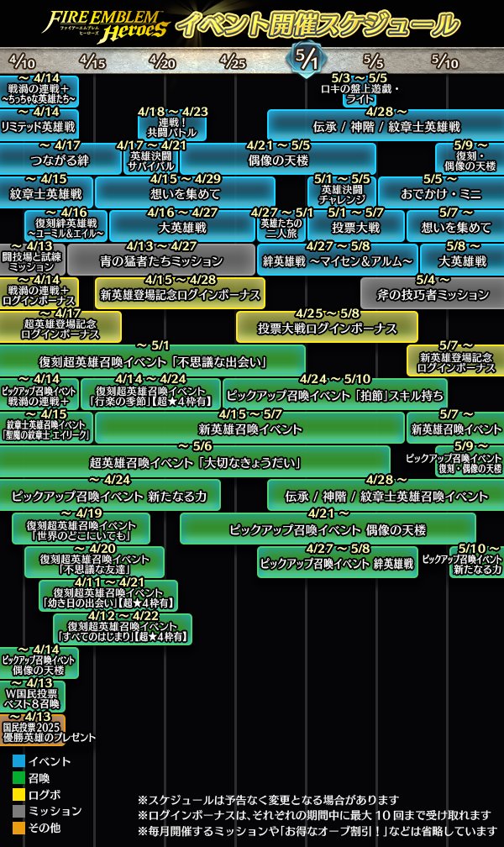
Task: Open 新英雄登場記念ログインボーナス 5/7～ bar
Action: click(x=456, y=362)
